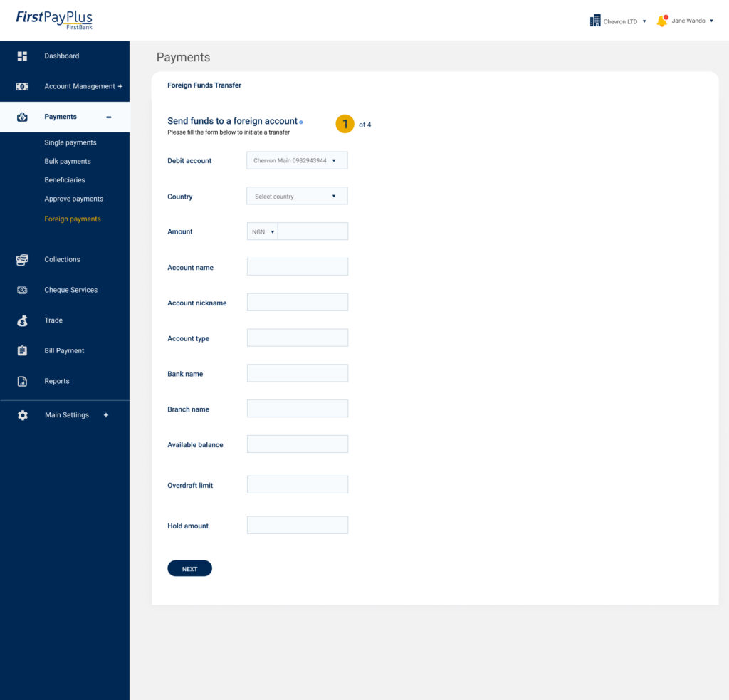The width and height of the screenshot is (729, 700).
Task: Click the Trade money bag icon
Action: click(22, 320)
